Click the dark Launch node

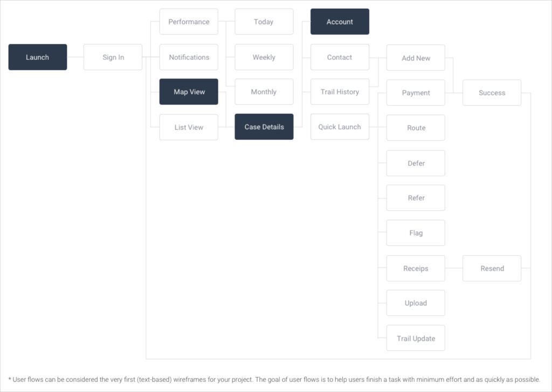pos(38,57)
